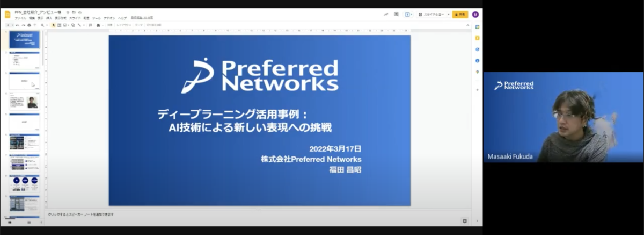Expand the image insert dropdown arrow
The height and width of the screenshot is (235, 644).
pyautogui.click(x=69, y=25)
